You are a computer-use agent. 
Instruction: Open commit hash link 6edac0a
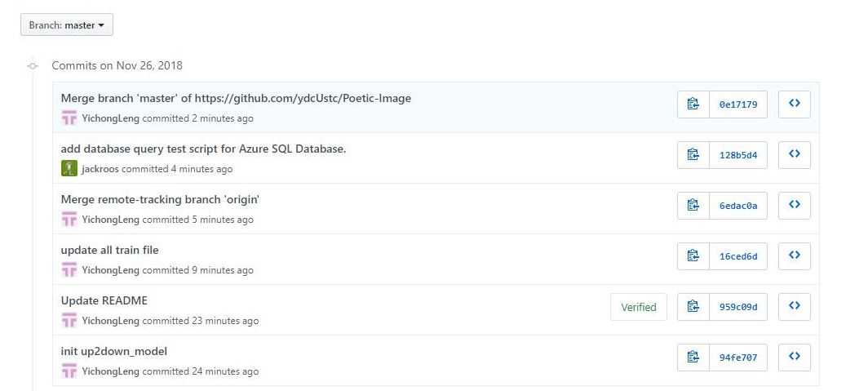tap(738, 206)
